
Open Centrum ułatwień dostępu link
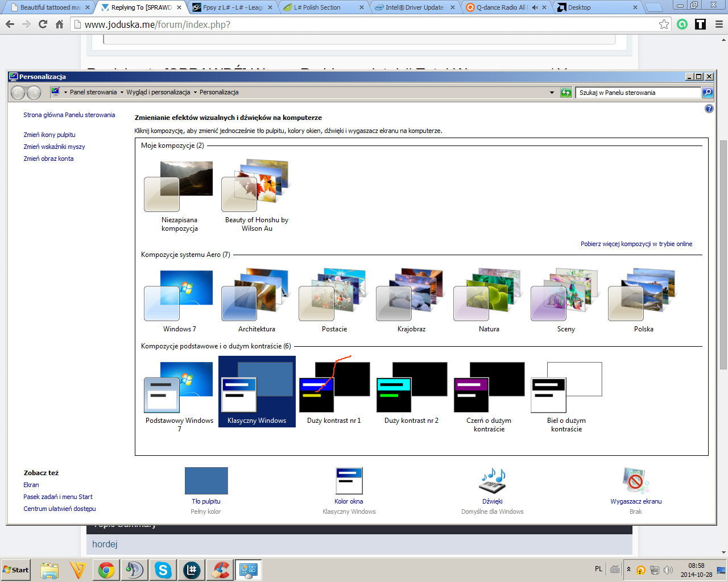pos(60,509)
